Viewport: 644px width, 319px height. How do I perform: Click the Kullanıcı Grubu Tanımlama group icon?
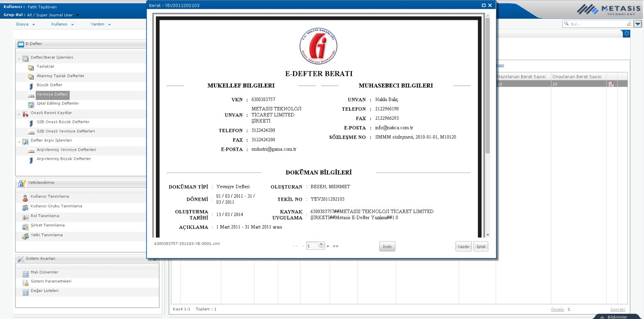pos(25,207)
